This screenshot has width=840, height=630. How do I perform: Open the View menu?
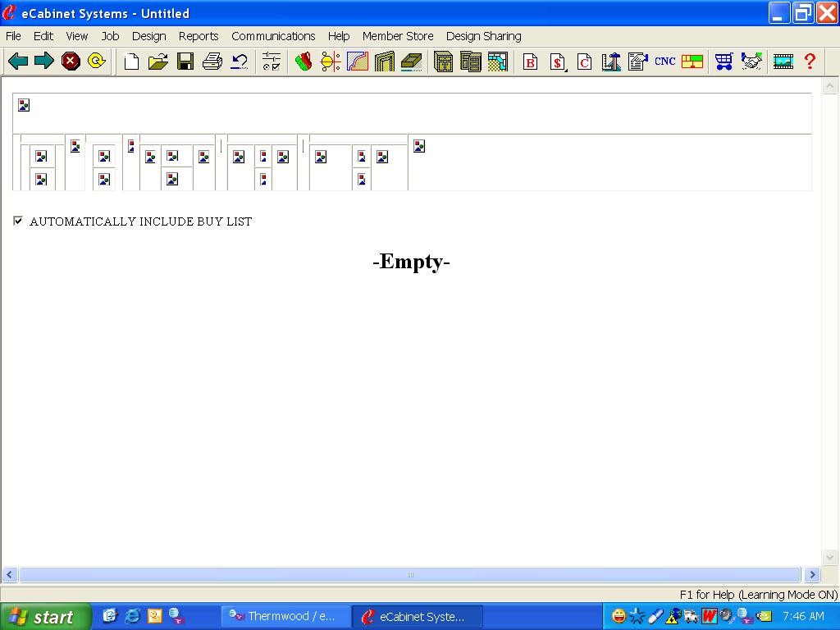point(76,36)
